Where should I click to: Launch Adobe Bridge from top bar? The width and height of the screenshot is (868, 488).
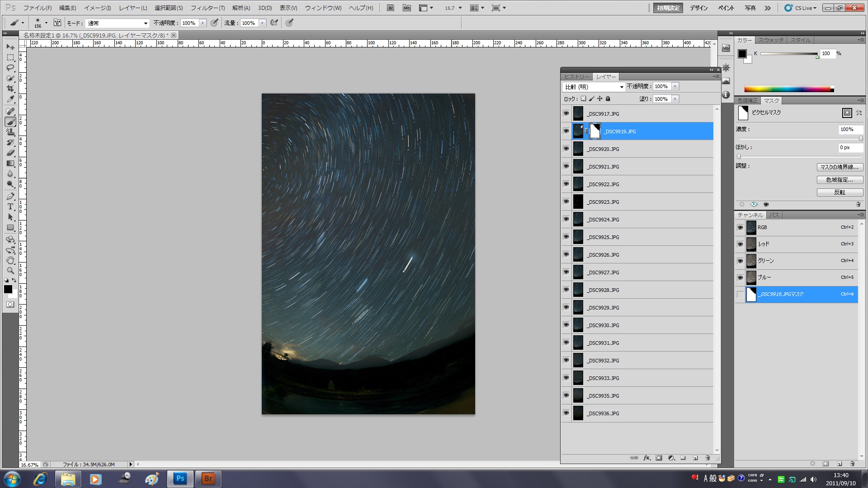[x=391, y=8]
